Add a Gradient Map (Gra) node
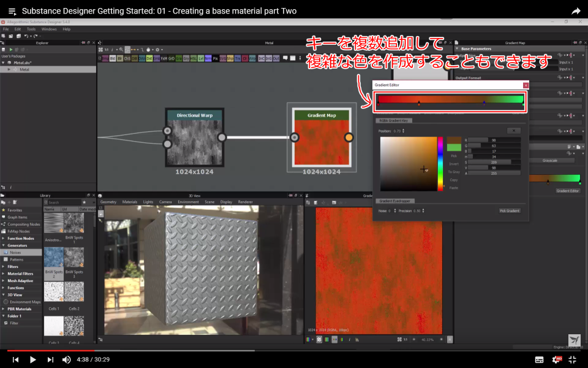The width and height of the screenshot is (588, 368). 178,59
